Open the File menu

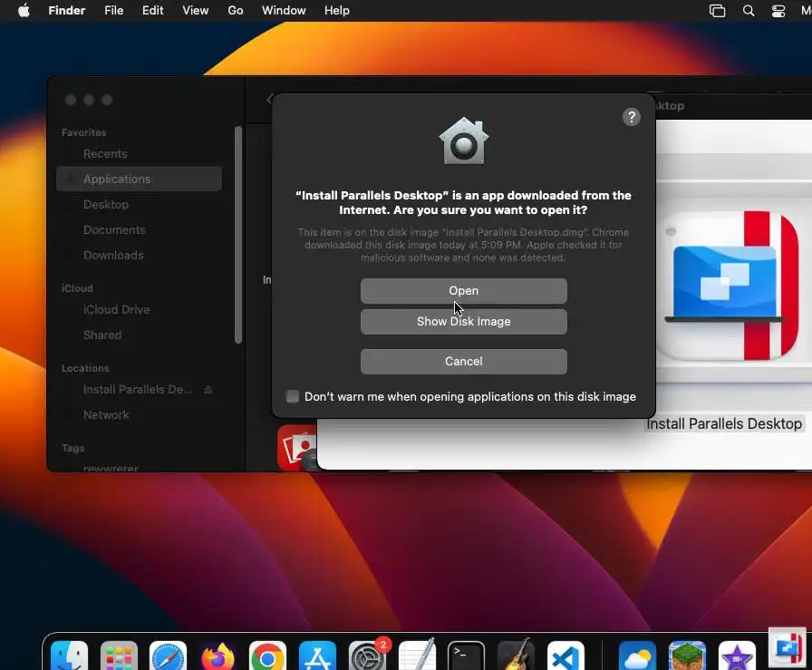[114, 10]
